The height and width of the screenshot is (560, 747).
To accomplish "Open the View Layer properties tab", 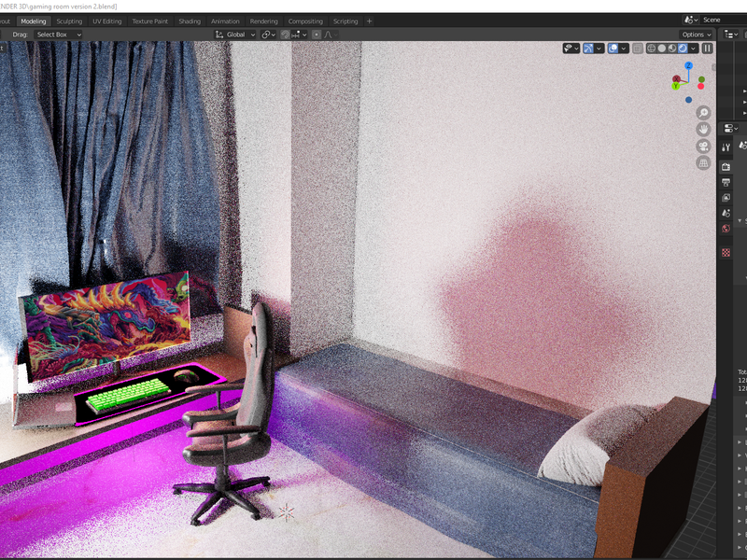I will pos(726,198).
